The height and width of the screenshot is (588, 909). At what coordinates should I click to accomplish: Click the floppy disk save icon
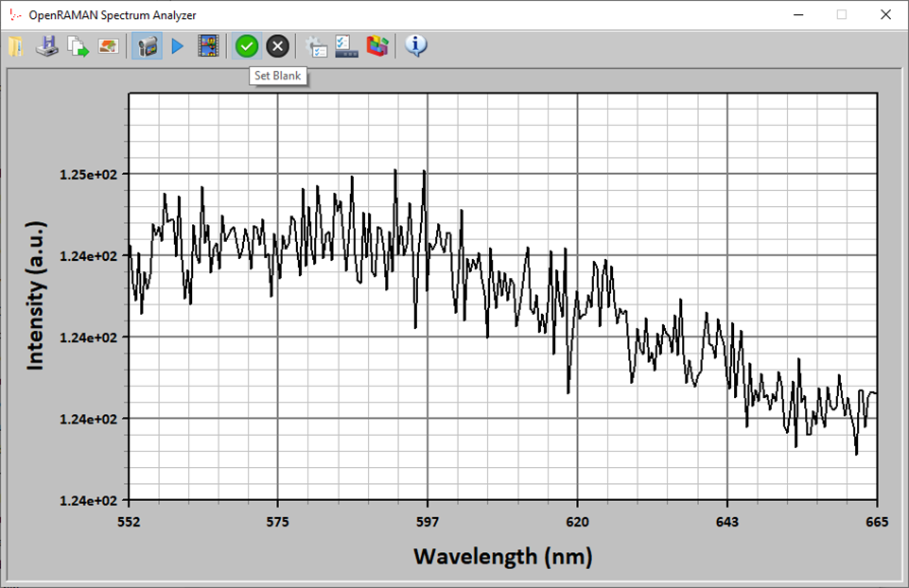click(46, 45)
